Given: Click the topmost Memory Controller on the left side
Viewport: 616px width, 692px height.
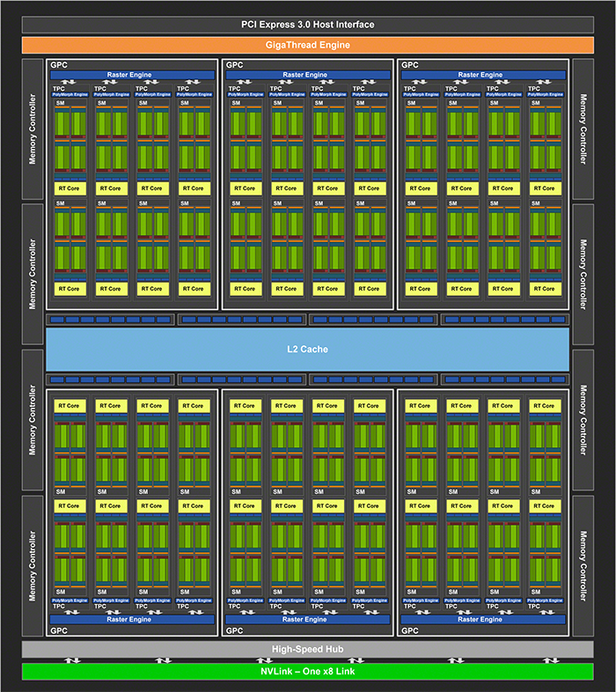Looking at the screenshot, I should (x=33, y=129).
